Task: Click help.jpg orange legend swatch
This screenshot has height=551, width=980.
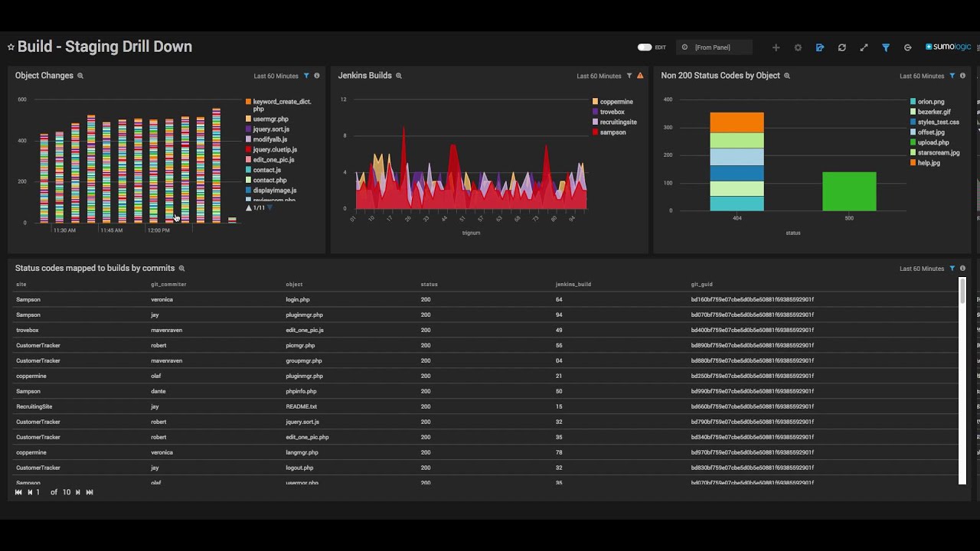Action: [913, 163]
